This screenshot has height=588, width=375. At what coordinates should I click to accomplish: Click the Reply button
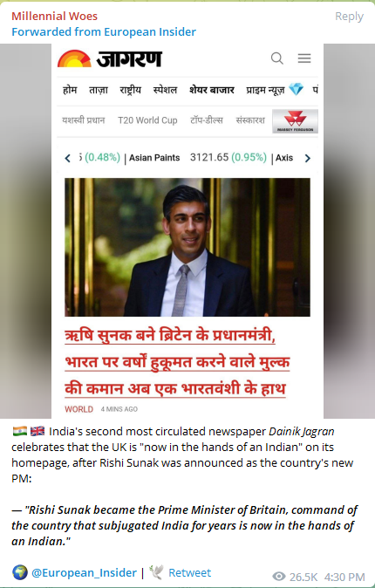[x=349, y=17]
